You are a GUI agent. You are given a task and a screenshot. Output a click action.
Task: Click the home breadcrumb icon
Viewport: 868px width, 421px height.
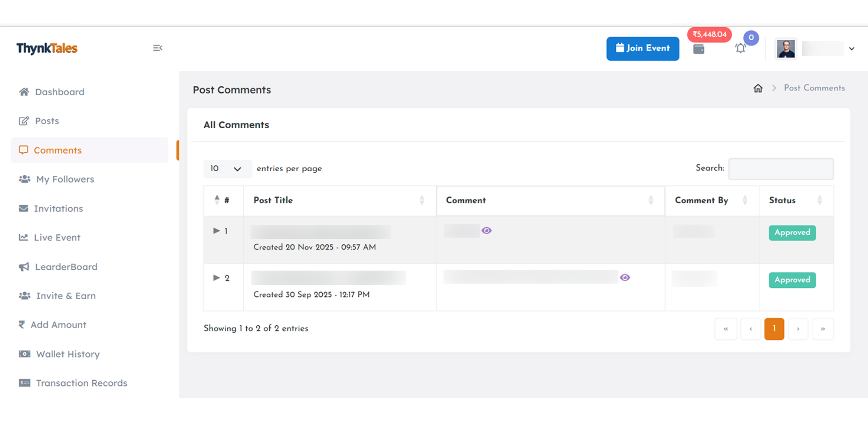[x=758, y=88]
